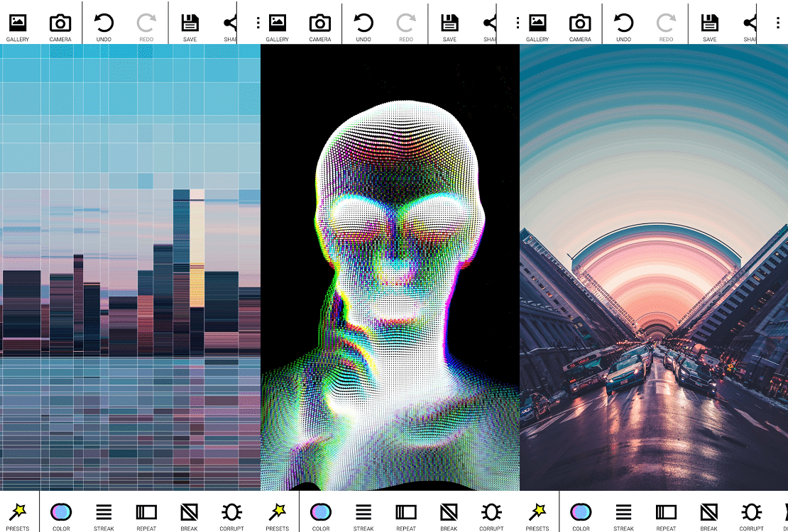788x532 pixels.
Task: Select the Corrupt effect for the street photo
Action: click(751, 516)
